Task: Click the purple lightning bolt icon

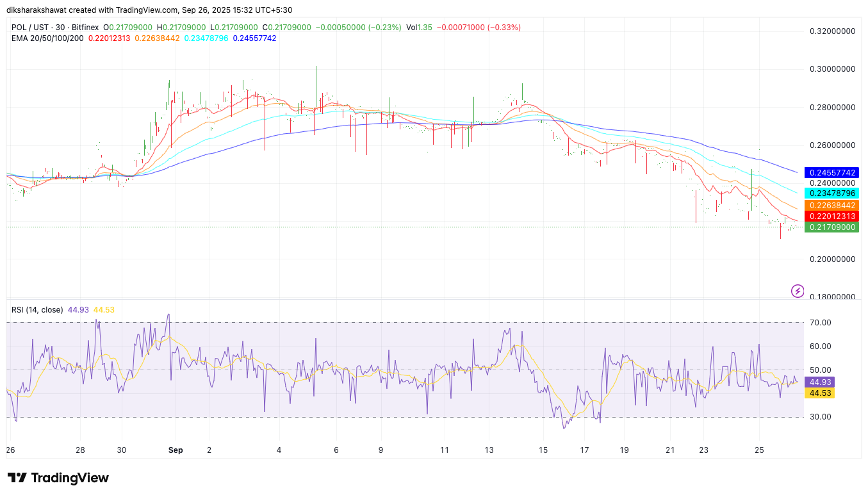Action: (x=798, y=291)
